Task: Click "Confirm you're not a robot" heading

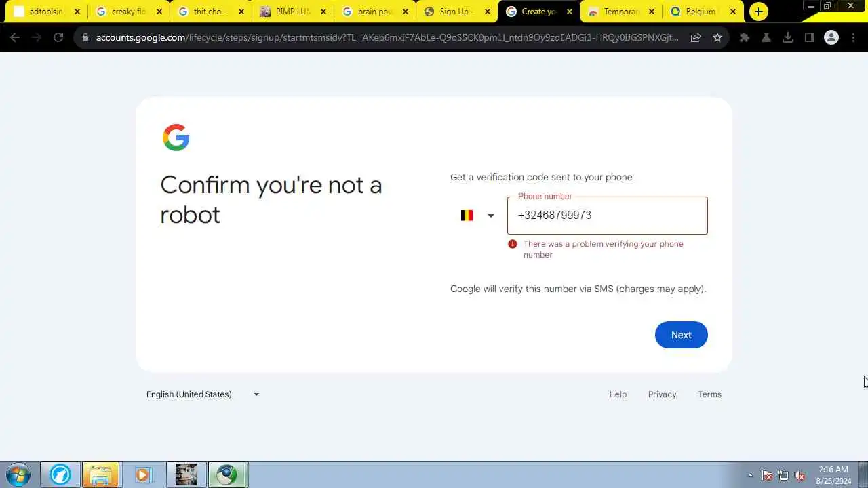Action: point(271,199)
